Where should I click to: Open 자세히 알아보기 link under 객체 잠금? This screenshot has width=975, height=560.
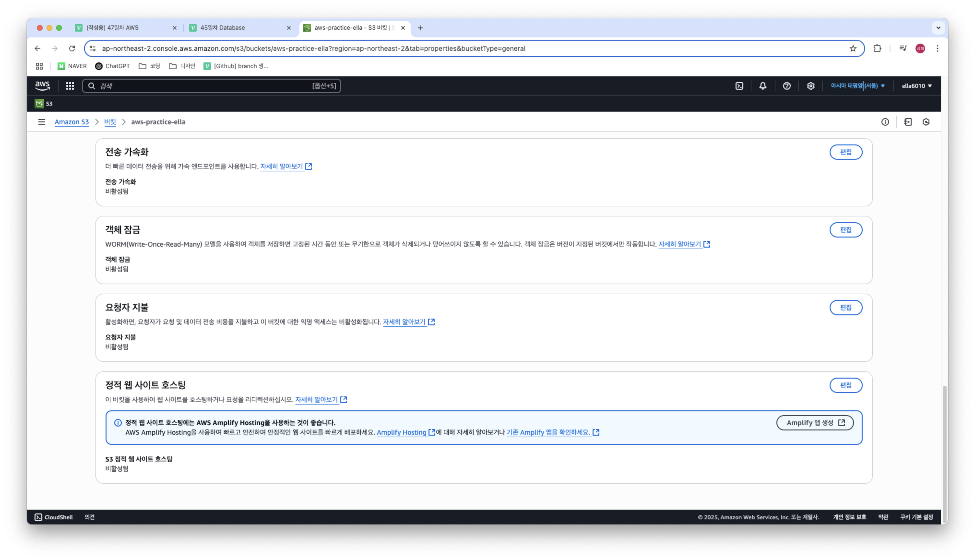684,244
